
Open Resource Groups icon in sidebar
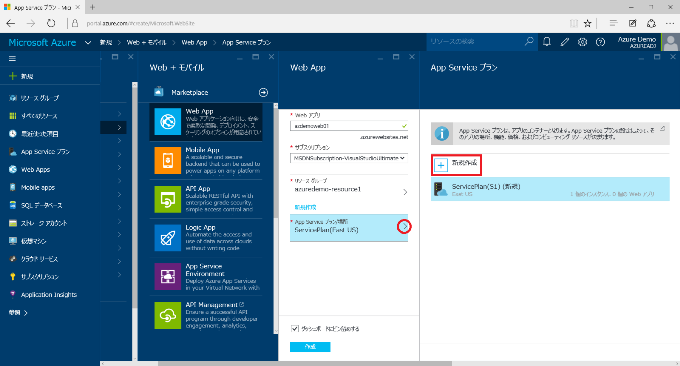click(13, 98)
